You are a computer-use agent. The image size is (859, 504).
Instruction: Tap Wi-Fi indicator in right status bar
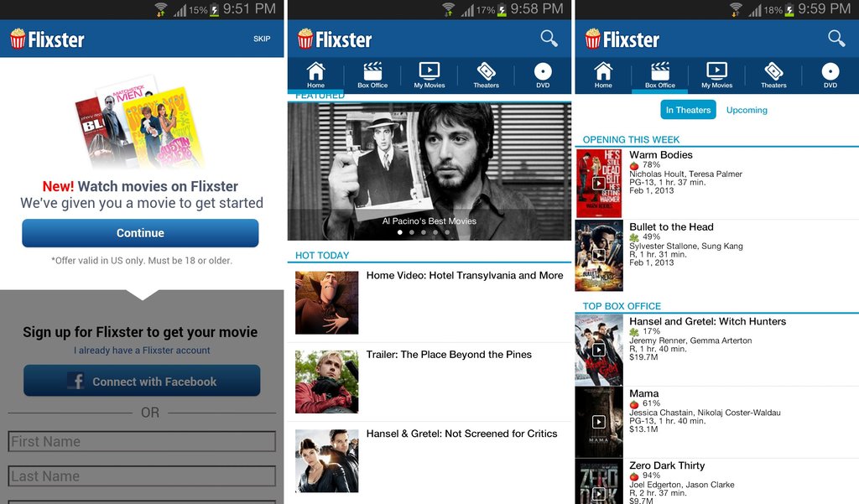point(736,9)
